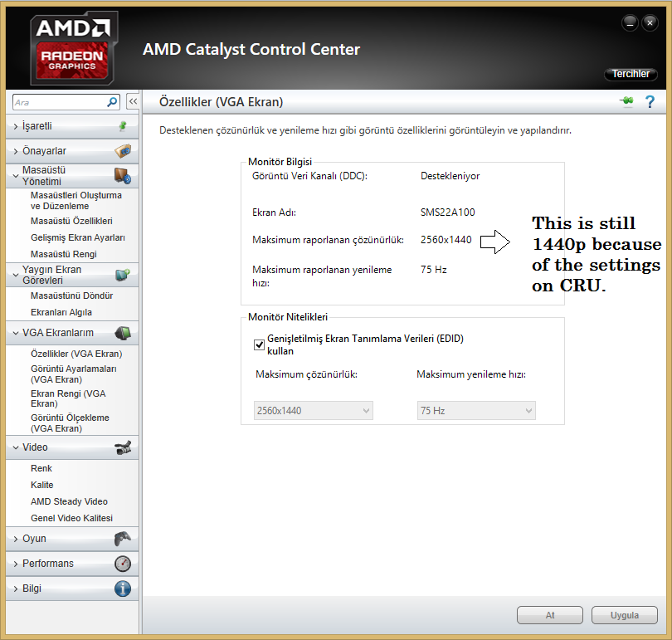Open help with the blue question mark
Screen dimensions: 672x640
coord(650,101)
